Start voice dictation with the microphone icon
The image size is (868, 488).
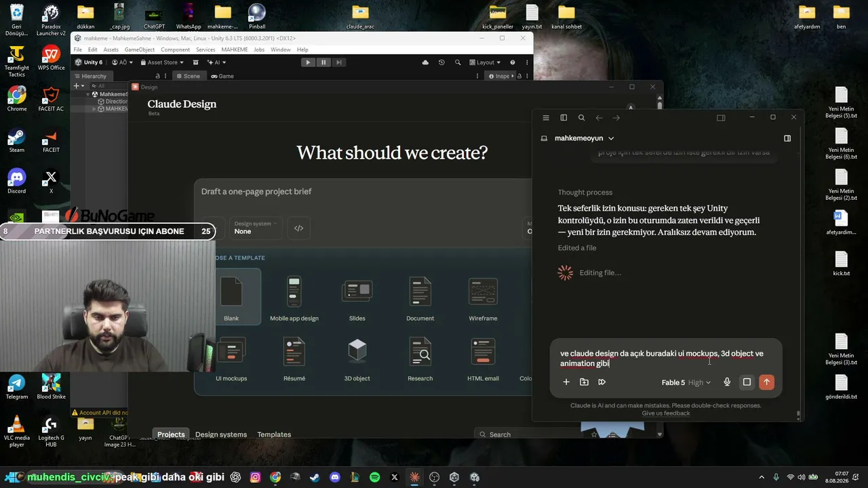click(727, 382)
